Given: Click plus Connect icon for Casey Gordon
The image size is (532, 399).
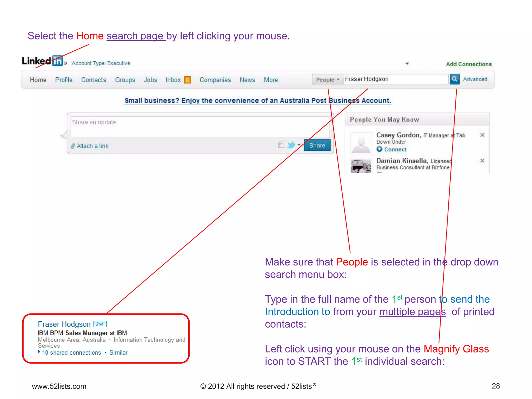Looking at the screenshot, I should click(380, 149).
